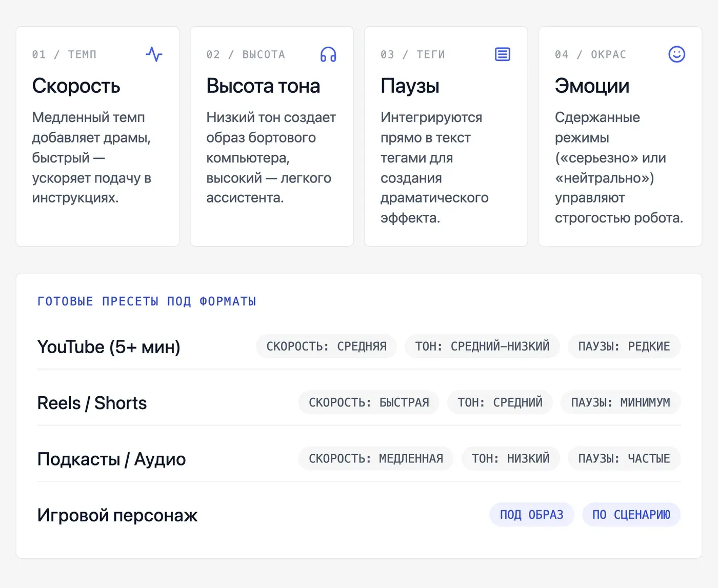Click the blue «По сценарию» tag

tap(631, 515)
